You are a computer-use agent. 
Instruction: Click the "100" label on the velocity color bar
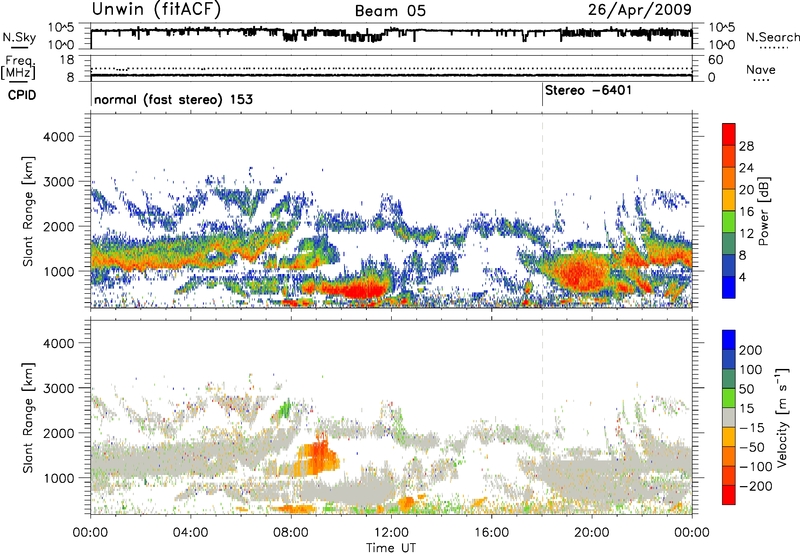pos(751,369)
